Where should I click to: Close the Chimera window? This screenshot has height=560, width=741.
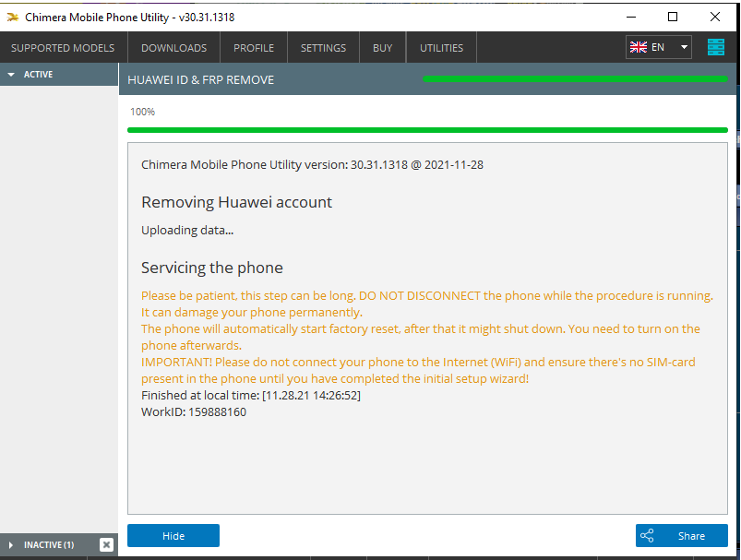(715, 17)
